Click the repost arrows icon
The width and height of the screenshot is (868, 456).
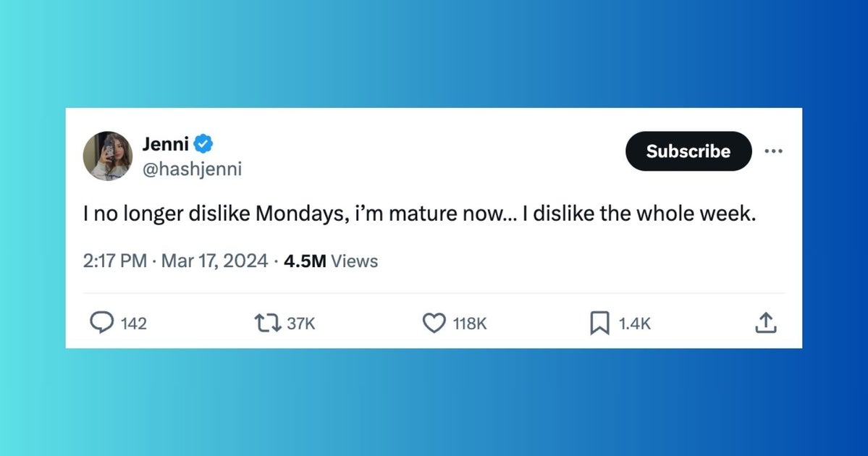point(269,323)
